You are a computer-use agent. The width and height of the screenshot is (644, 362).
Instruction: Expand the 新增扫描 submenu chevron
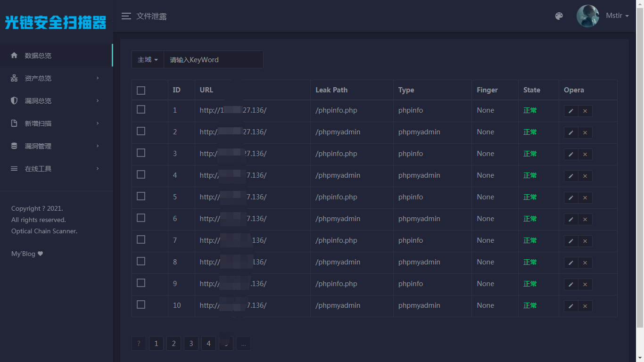[x=98, y=123]
